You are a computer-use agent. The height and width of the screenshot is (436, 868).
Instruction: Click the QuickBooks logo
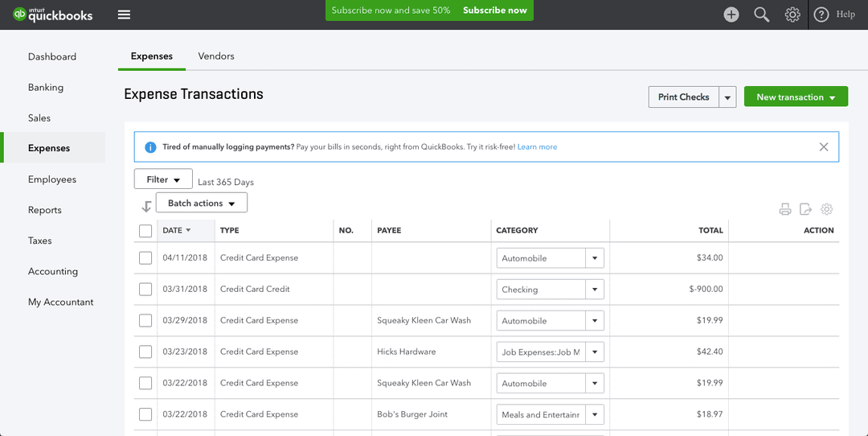(x=53, y=14)
